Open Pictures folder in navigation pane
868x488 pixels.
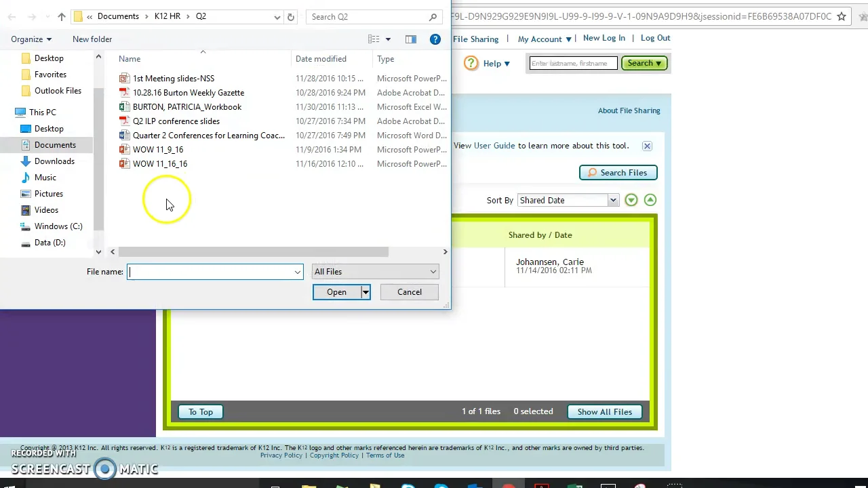[49, 194]
